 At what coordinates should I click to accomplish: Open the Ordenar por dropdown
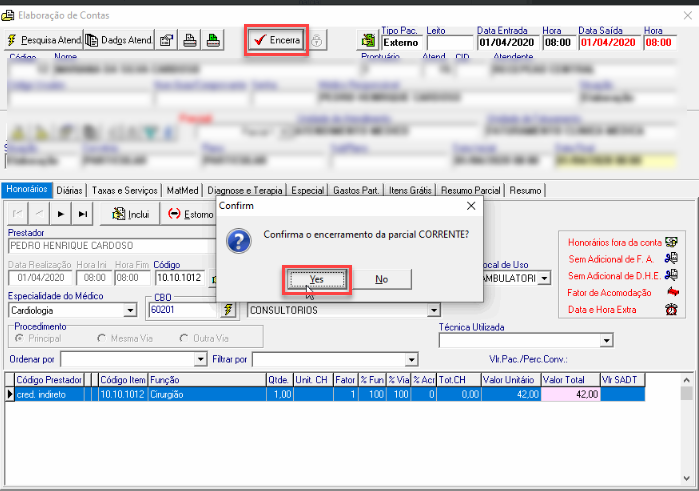click(201, 359)
